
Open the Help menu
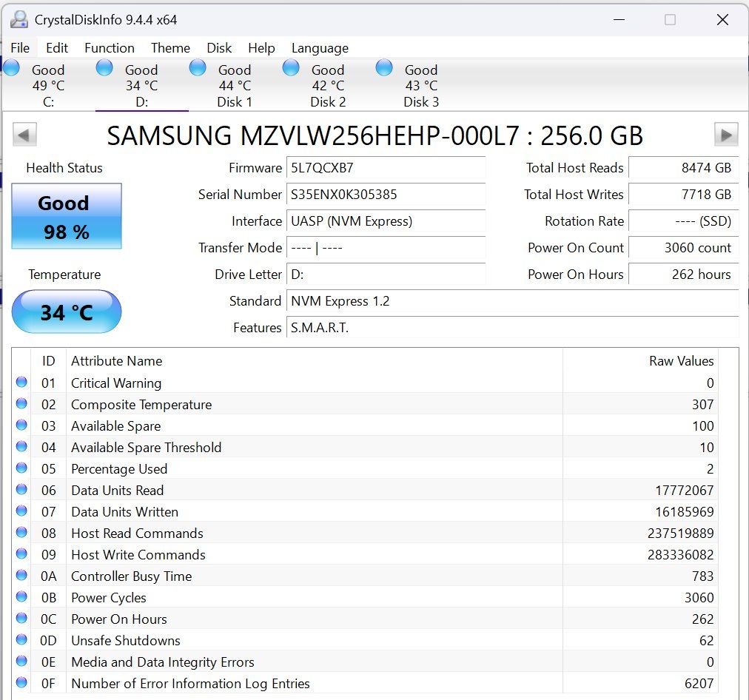click(261, 48)
